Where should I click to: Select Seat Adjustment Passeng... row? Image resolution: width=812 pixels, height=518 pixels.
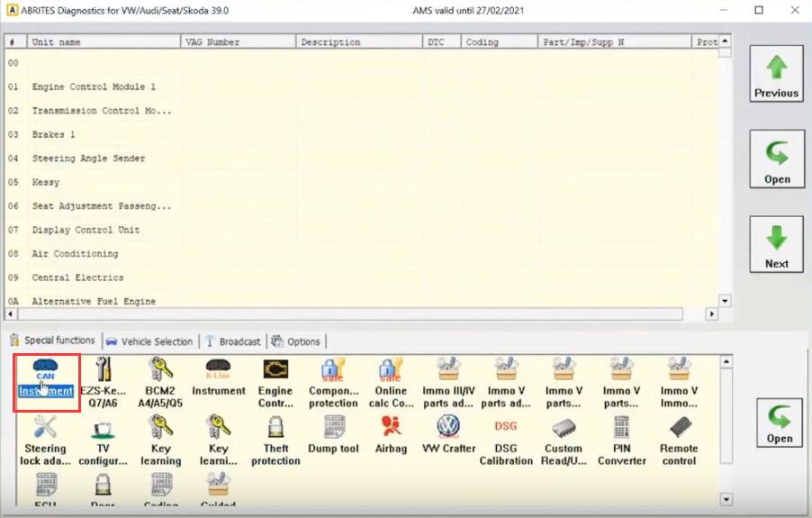coord(362,205)
